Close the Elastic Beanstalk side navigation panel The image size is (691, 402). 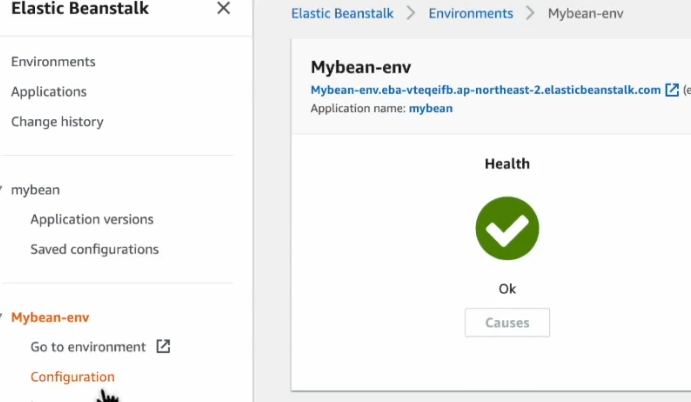(x=223, y=8)
